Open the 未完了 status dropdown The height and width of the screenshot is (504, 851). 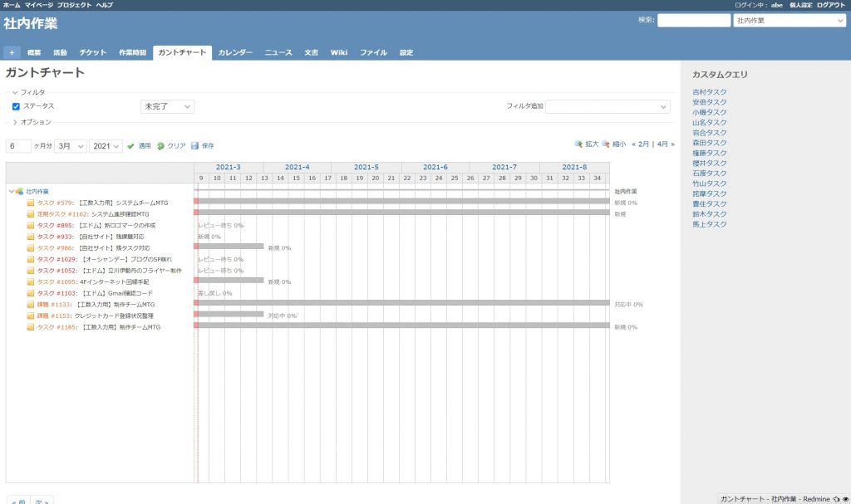point(167,107)
